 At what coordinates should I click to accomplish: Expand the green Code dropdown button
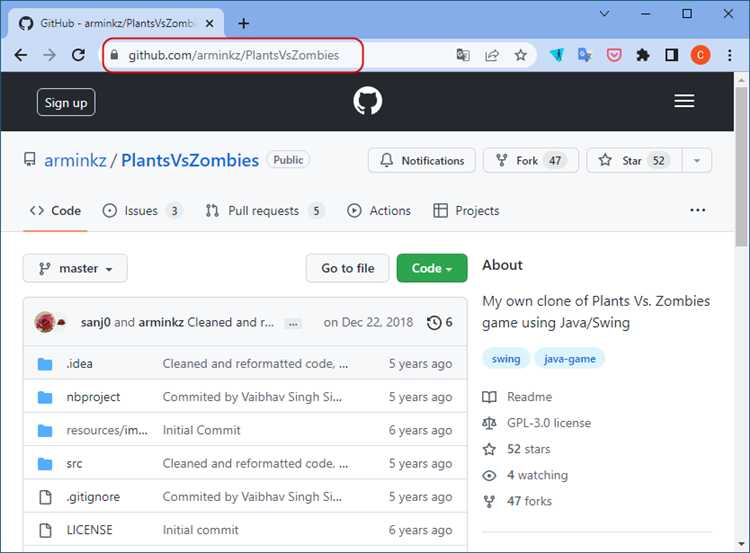432,268
